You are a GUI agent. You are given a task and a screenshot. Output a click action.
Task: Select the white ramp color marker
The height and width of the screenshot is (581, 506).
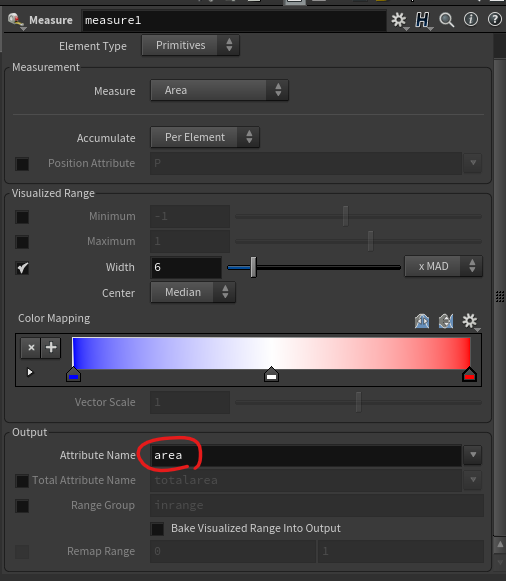click(271, 375)
